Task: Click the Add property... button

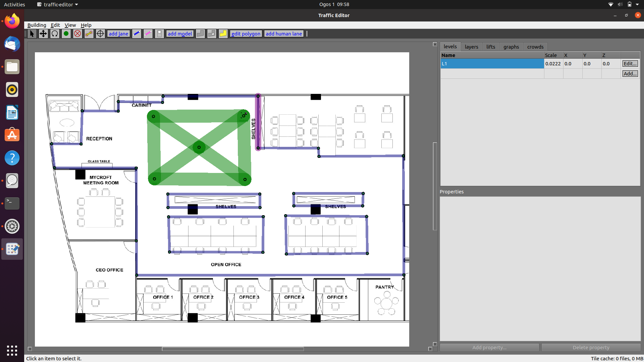Action: (489, 348)
